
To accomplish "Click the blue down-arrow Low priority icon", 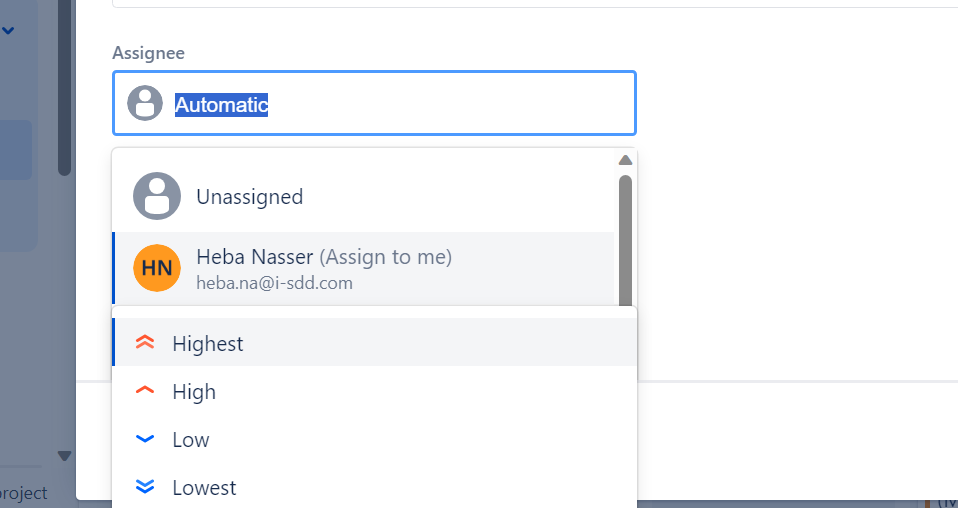I will coord(145,438).
